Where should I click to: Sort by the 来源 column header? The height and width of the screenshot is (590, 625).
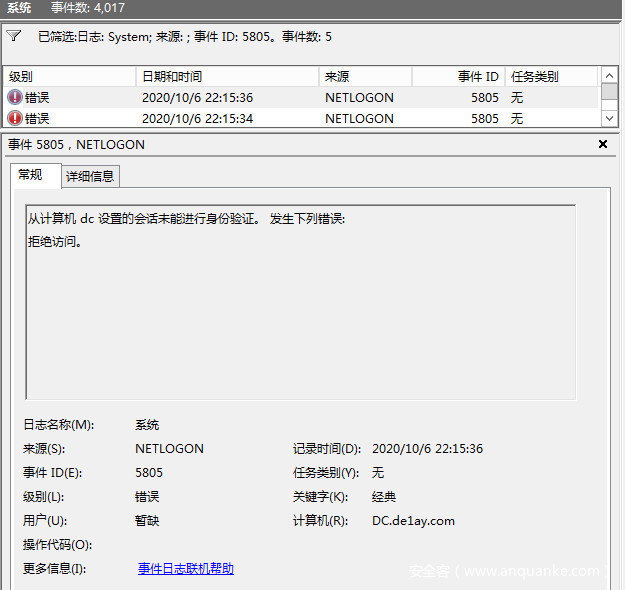coord(365,76)
